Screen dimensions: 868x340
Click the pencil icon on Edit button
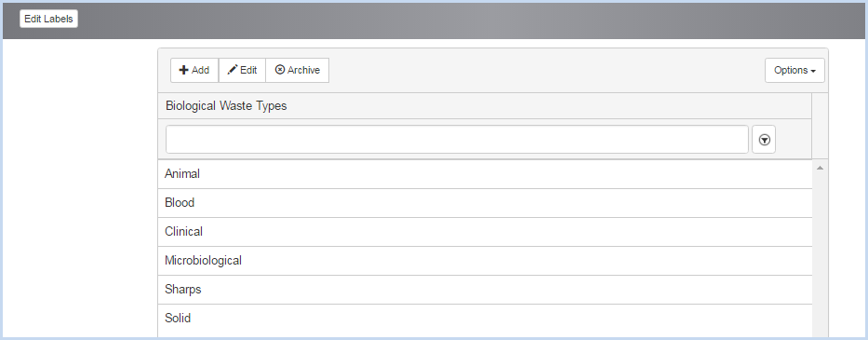[233, 70]
